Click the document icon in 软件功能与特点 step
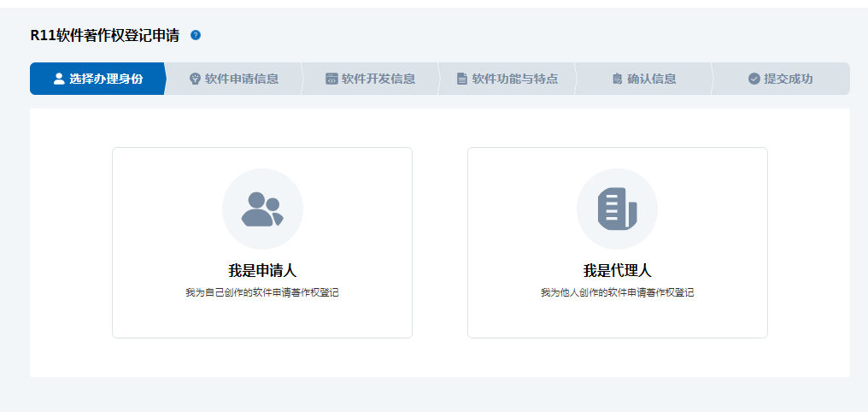Image resolution: width=868 pixels, height=412 pixels. tap(462, 79)
